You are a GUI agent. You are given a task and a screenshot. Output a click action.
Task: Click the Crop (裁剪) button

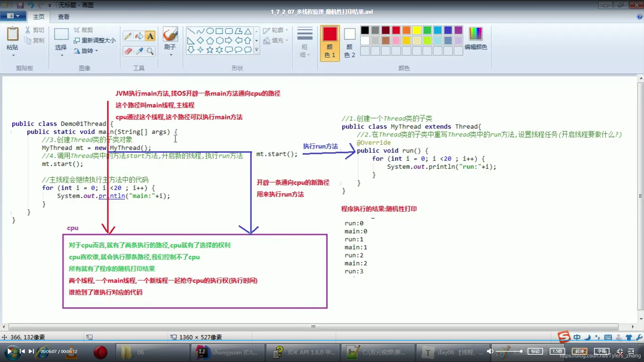point(83,30)
